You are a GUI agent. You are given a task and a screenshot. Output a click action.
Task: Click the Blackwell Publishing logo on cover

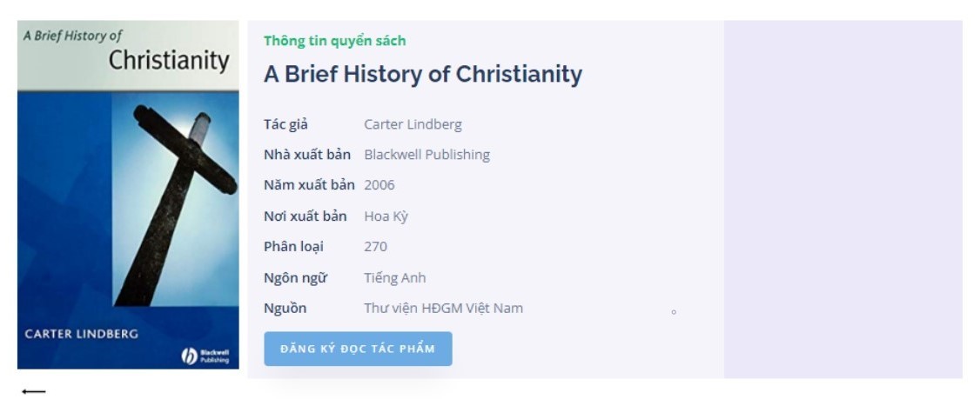pos(205,356)
